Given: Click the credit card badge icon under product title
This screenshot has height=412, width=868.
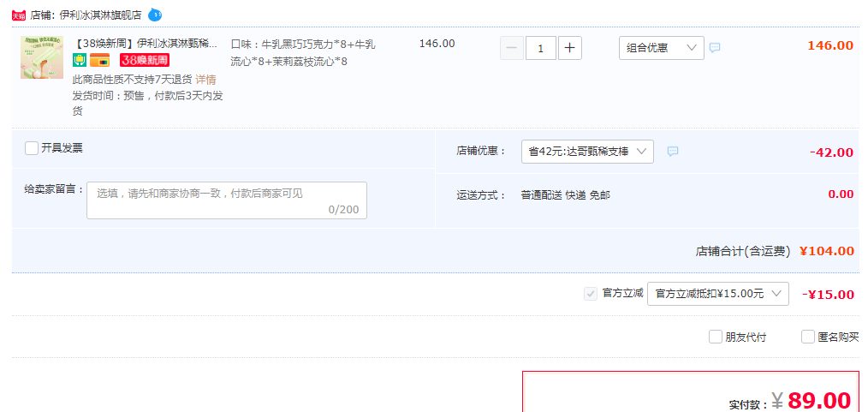Looking at the screenshot, I should 99,60.
